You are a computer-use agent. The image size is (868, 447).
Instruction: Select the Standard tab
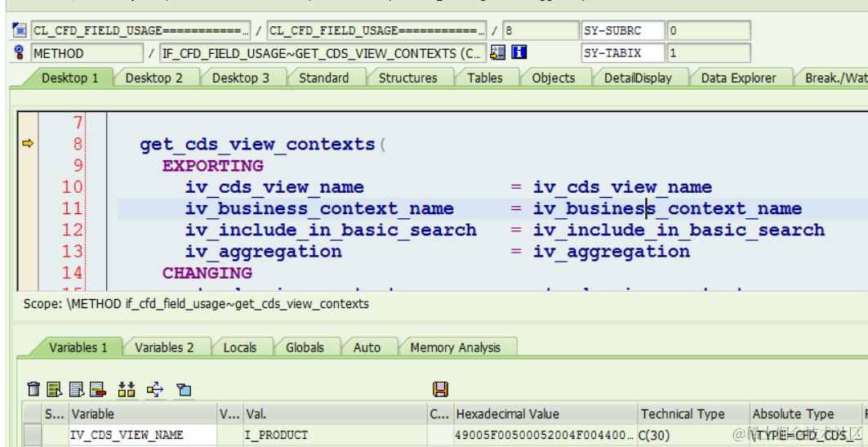pos(324,78)
